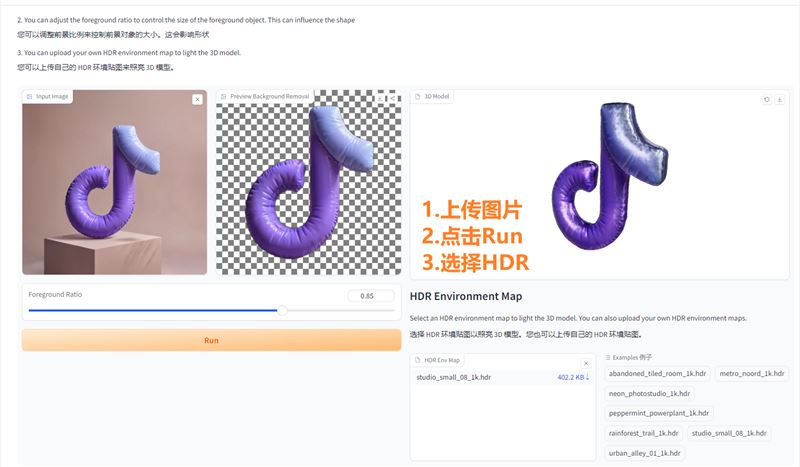This screenshot has width=800, height=467.
Task: Click the Input Image label
Action: click(x=47, y=96)
